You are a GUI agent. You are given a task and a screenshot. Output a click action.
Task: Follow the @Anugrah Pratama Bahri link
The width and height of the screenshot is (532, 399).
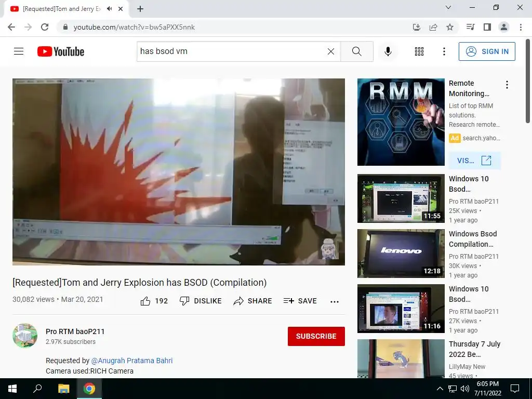tap(132, 361)
